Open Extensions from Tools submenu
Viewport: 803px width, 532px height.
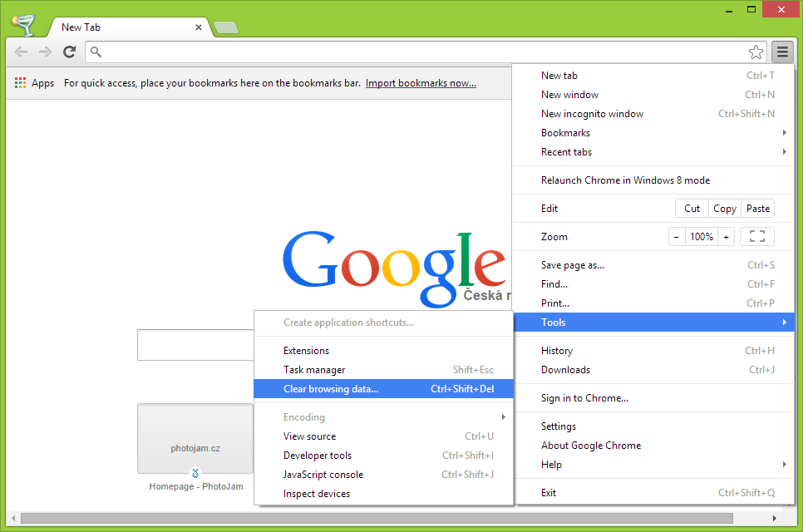[383, 351]
